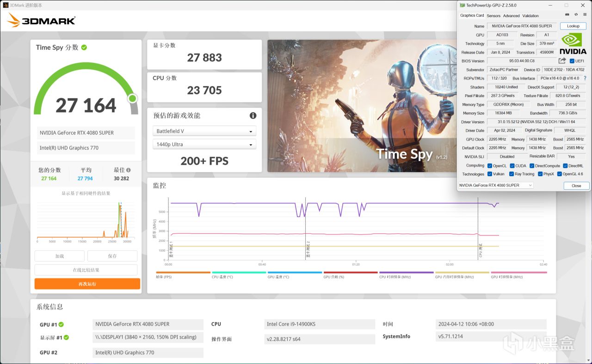Click the average score 27 794
This screenshot has height=364, width=592.
click(x=85, y=179)
